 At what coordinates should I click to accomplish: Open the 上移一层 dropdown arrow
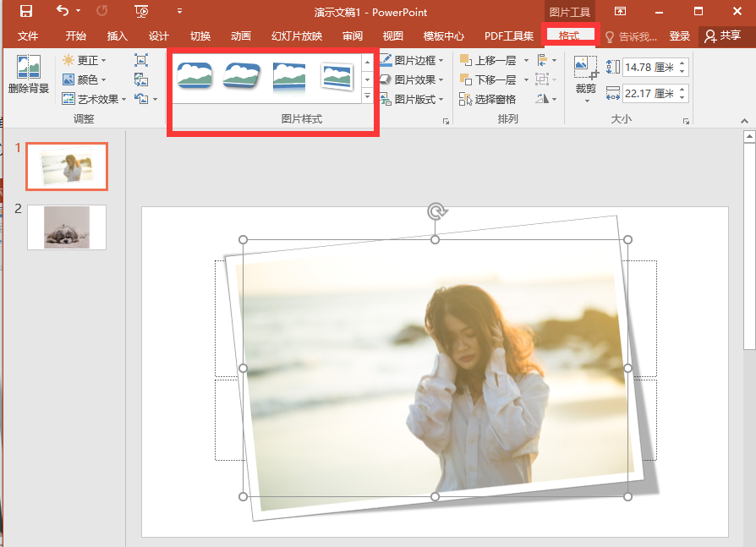point(527,60)
